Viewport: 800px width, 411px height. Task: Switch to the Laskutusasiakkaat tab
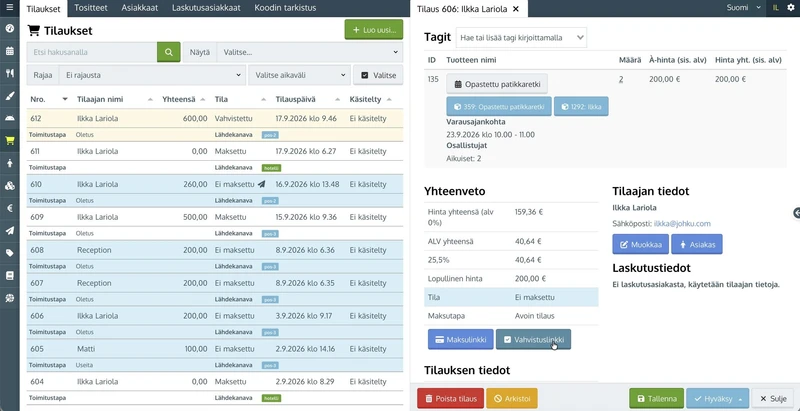coord(206,8)
